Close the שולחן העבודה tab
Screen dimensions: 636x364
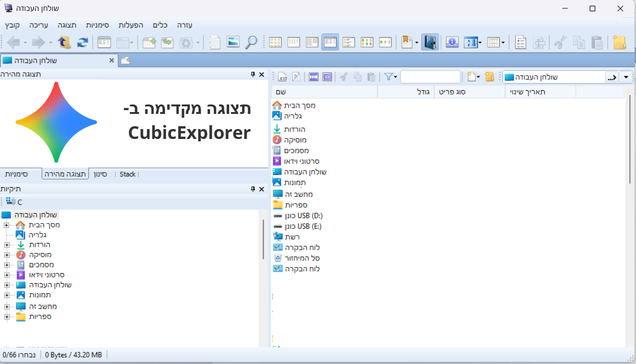(x=112, y=61)
